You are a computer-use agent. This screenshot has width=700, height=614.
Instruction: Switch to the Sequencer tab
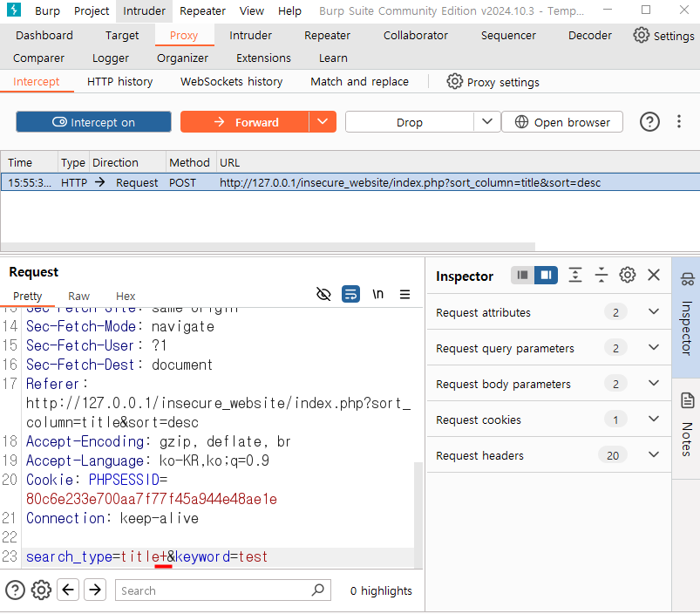[508, 35]
